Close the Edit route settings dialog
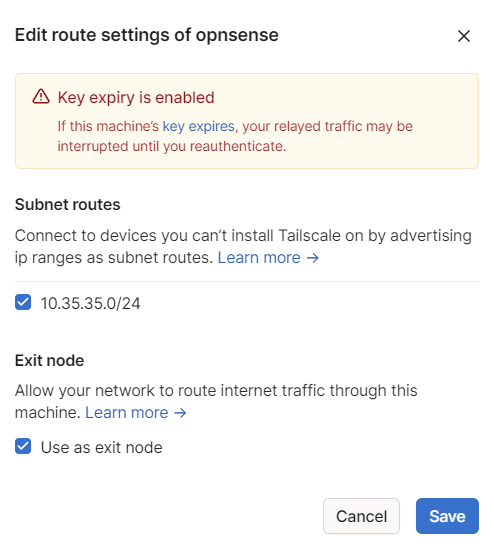This screenshot has width=494, height=554. click(x=463, y=36)
